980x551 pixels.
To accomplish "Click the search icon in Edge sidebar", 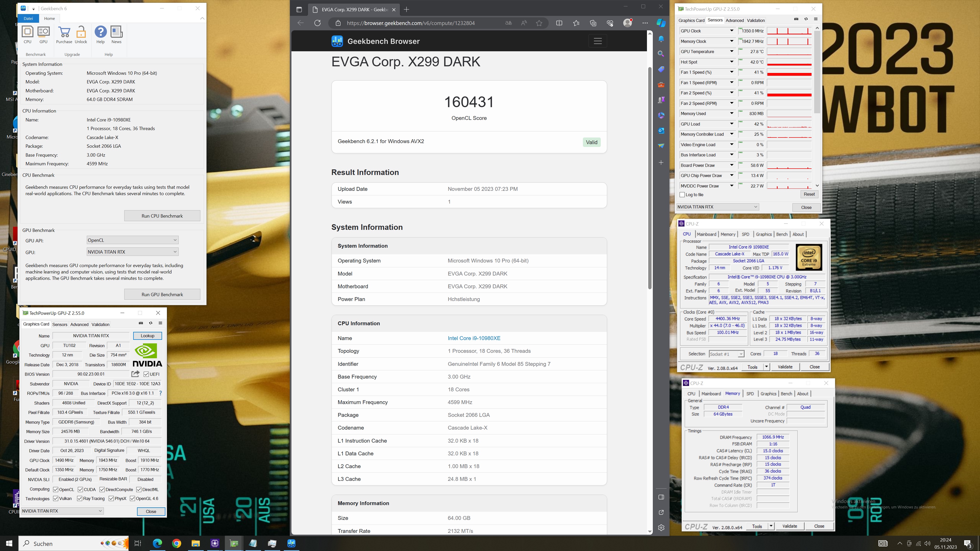I will 661,54.
